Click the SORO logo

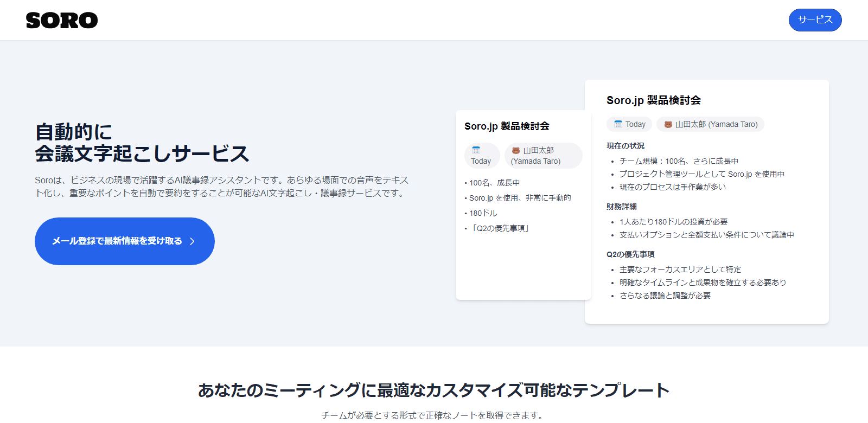[x=62, y=21]
